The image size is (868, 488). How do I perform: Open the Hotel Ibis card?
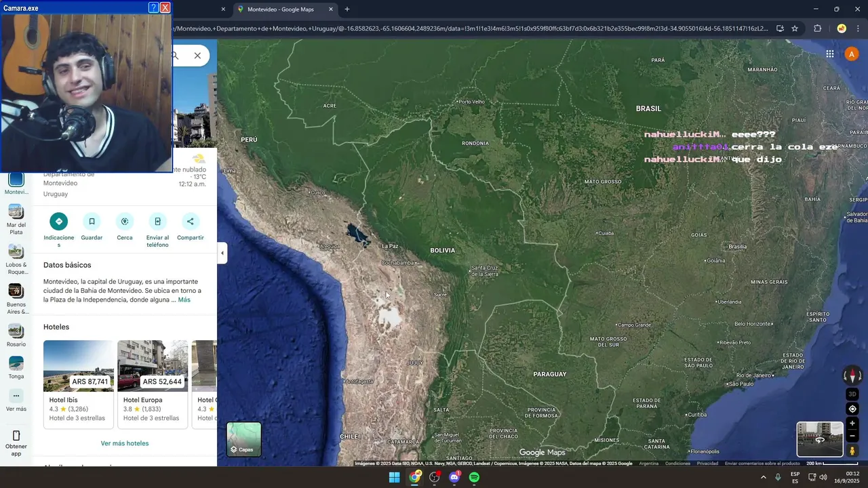click(x=79, y=384)
